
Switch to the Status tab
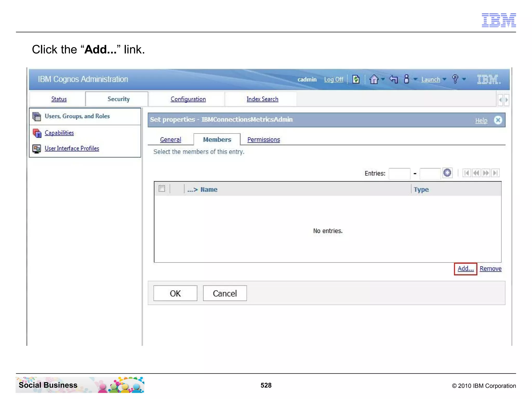click(59, 99)
